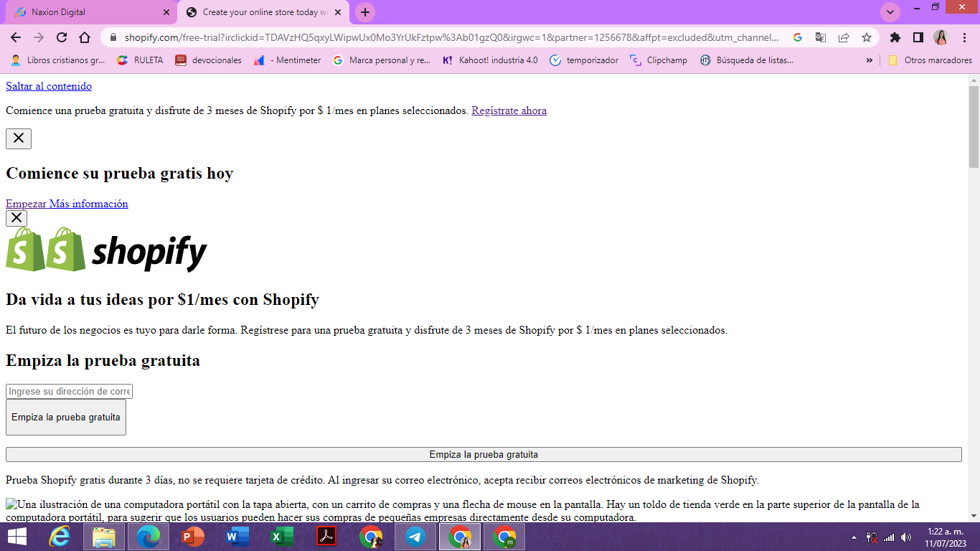Go back to the previous page
The height and width of the screenshot is (551, 980).
point(16,37)
